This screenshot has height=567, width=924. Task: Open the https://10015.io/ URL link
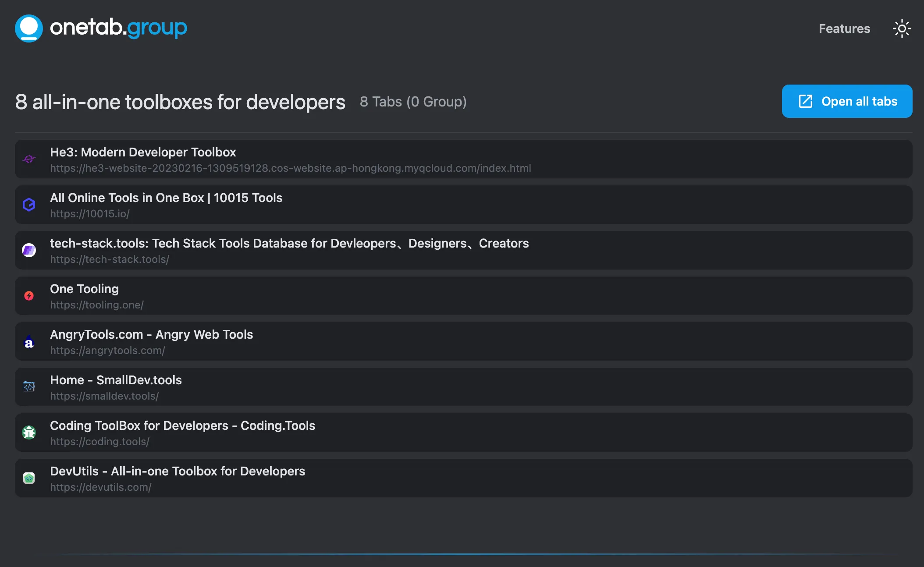[90, 214]
